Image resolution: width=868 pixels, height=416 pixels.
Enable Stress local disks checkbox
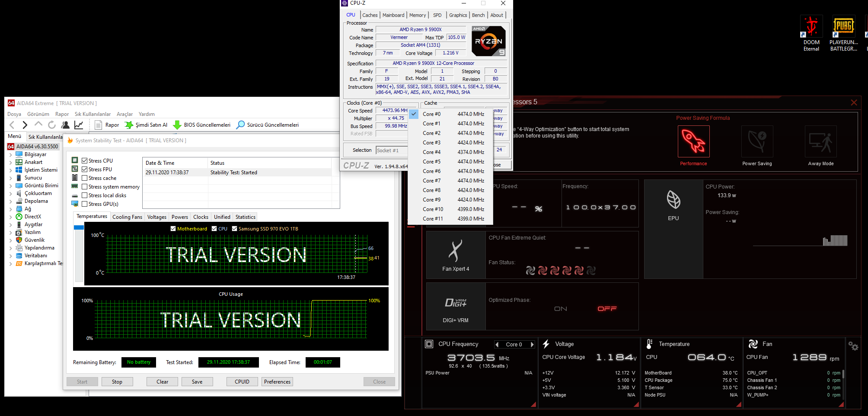(85, 195)
